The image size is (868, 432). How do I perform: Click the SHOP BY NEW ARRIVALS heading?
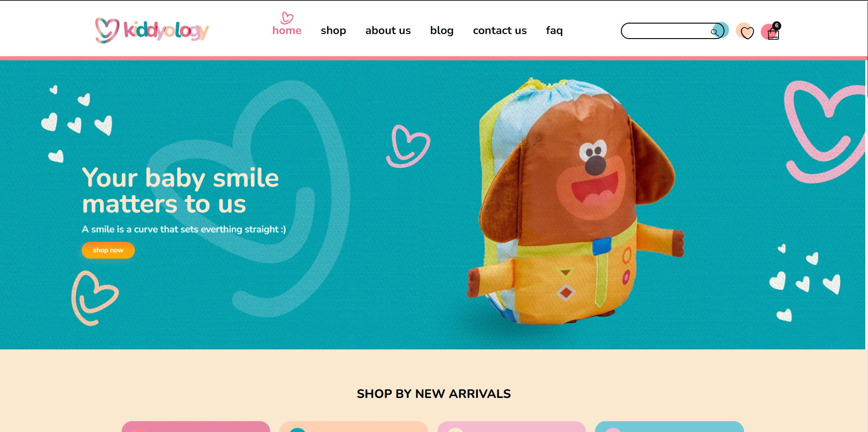[x=434, y=393]
